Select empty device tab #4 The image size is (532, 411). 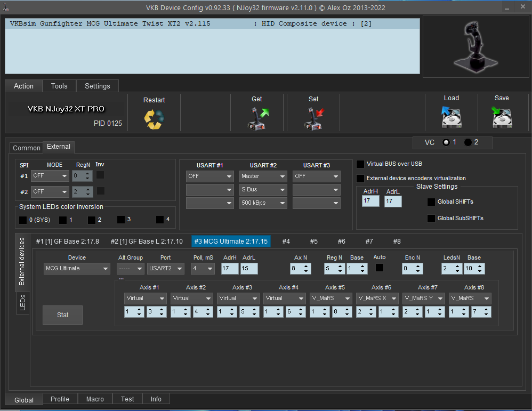click(x=286, y=241)
